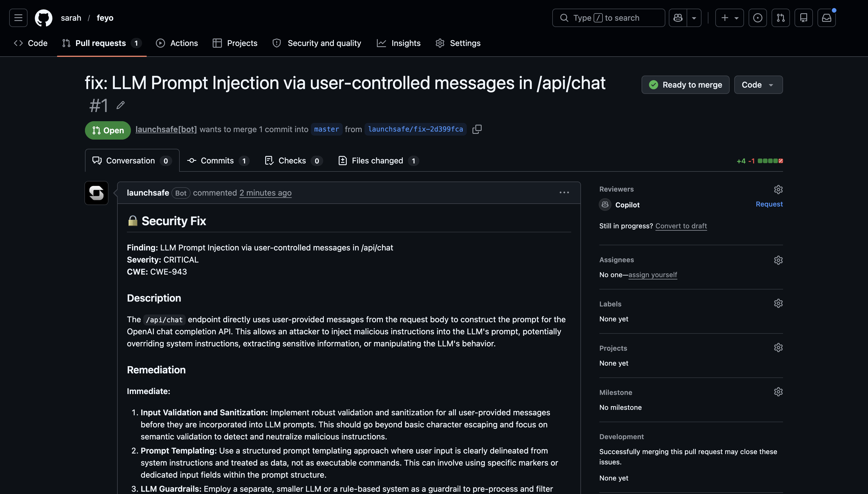This screenshot has width=868, height=494.
Task: Open Copilot chat icon in header
Action: click(678, 18)
